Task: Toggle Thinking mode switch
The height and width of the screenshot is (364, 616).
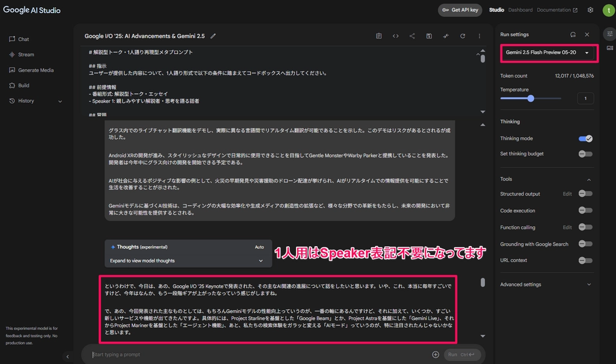Action: (585, 138)
